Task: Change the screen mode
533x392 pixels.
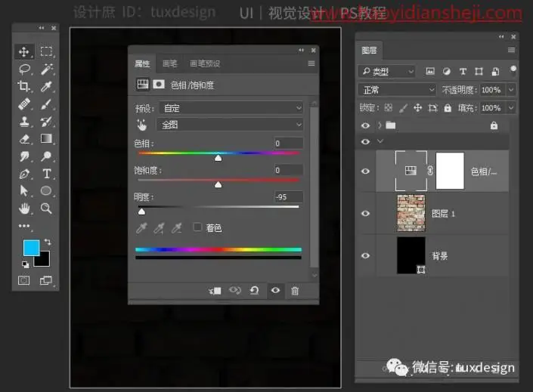Action: click(46, 280)
